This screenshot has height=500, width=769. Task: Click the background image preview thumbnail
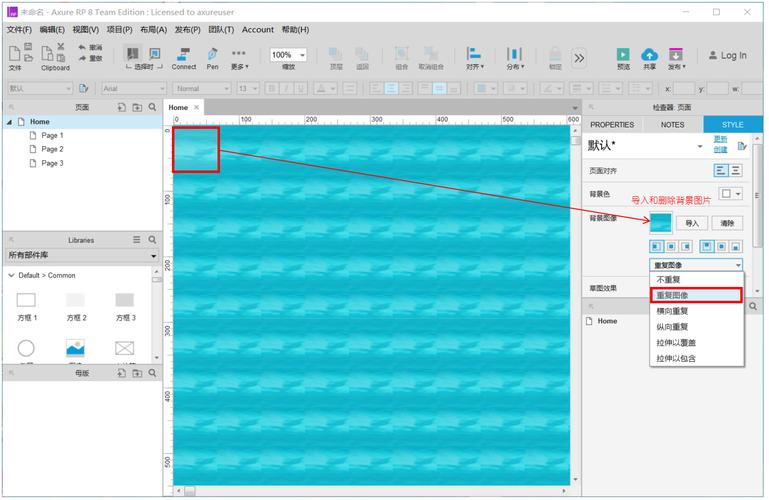pyautogui.click(x=661, y=223)
